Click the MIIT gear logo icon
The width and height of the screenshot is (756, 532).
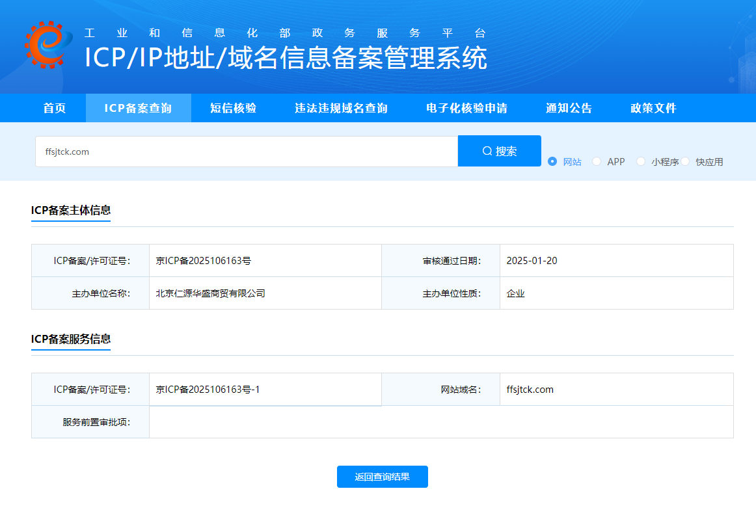48,45
